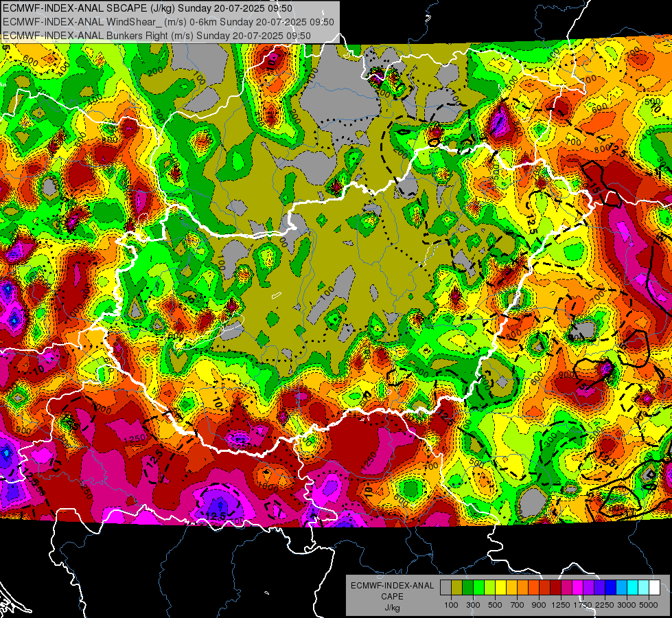Click the dark red legend swatch before 1250
The height and width of the screenshot is (618, 672).
[556, 588]
